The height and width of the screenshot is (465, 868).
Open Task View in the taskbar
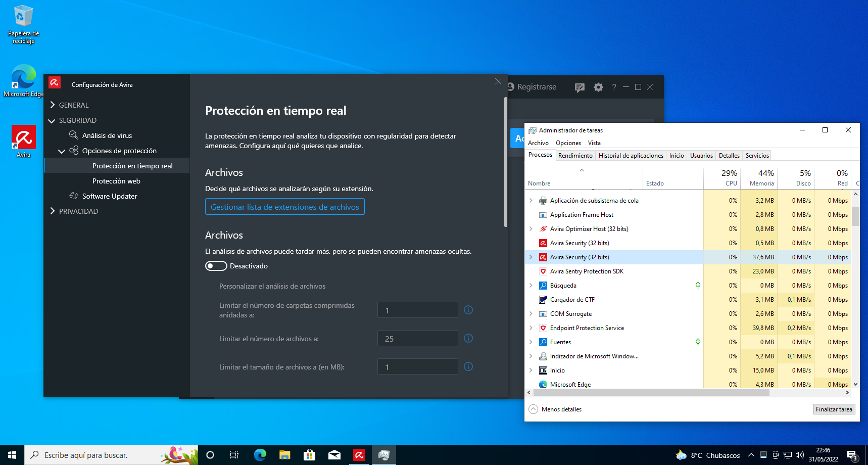coord(234,455)
